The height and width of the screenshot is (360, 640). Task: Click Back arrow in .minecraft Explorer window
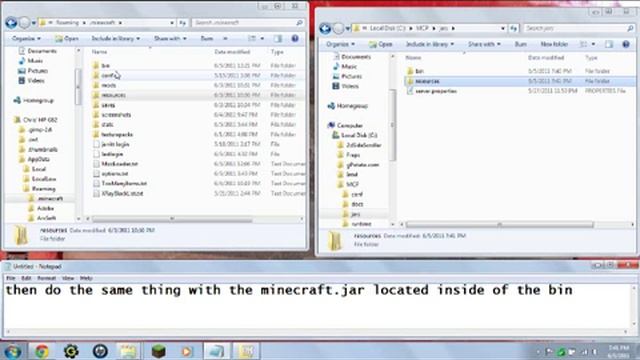coord(11,23)
